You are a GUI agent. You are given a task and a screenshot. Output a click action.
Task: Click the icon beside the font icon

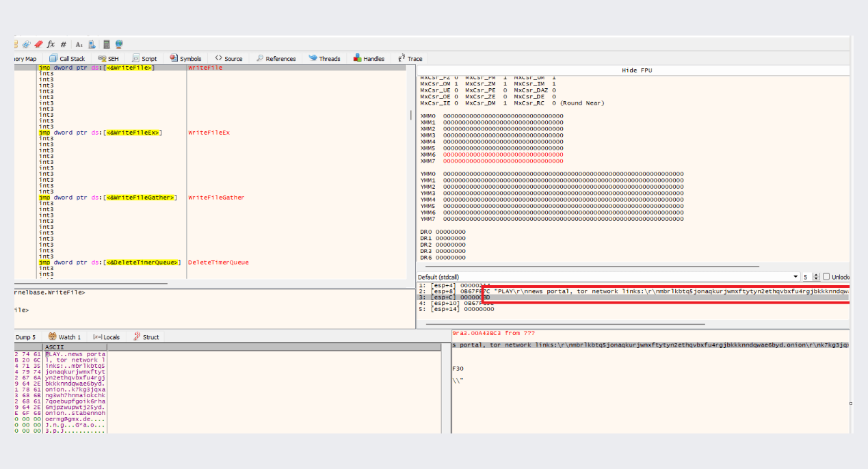coord(92,44)
